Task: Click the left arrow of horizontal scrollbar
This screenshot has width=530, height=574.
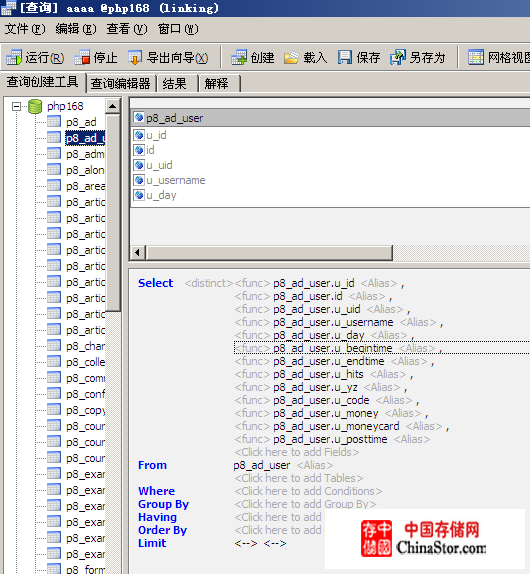Action: [138, 253]
